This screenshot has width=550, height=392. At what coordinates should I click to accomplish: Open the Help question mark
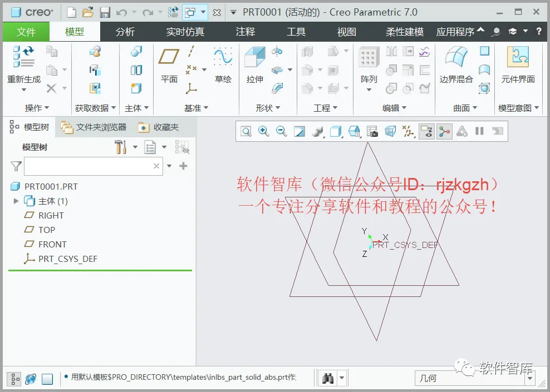(539, 31)
